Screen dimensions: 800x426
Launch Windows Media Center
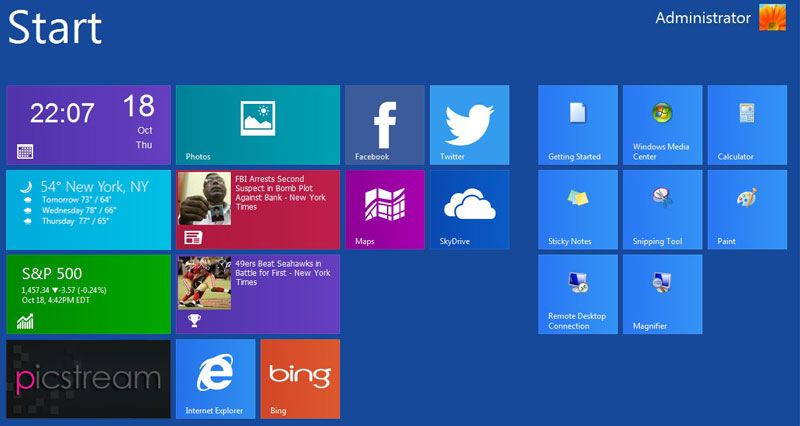click(662, 125)
